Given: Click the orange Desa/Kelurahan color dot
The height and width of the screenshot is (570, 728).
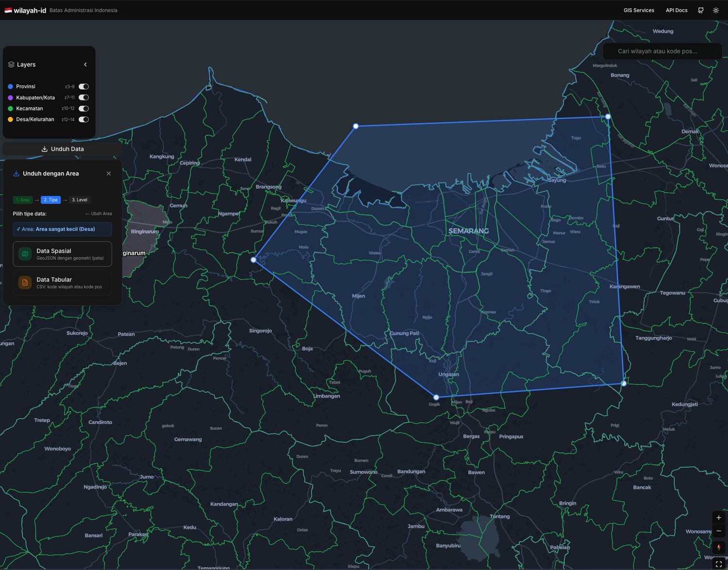Looking at the screenshot, I should click(x=10, y=119).
